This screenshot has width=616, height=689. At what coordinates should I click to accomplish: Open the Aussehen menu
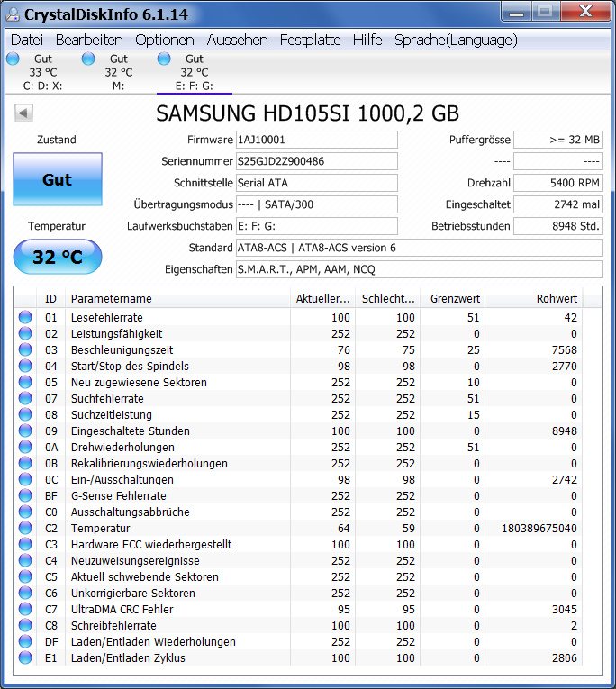coord(237,40)
